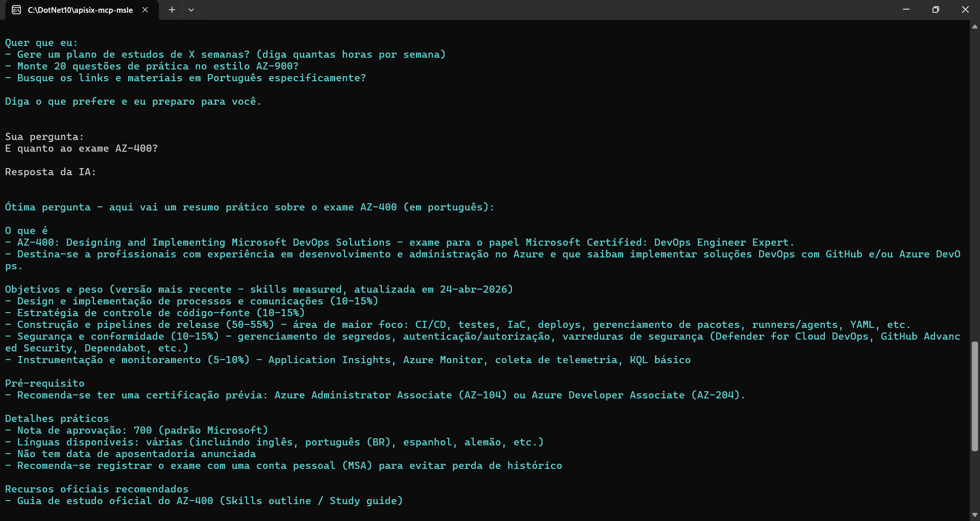Click 'Monte 20 questões de prática' line
The image size is (980, 521).
[x=152, y=66]
